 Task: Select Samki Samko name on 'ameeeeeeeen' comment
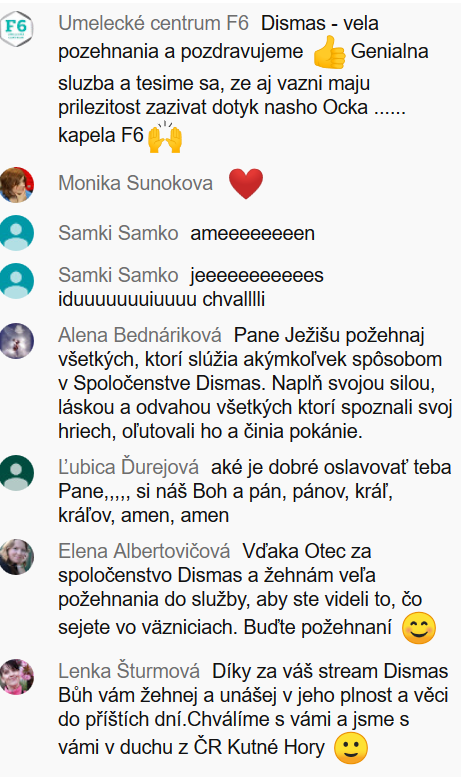118,233
